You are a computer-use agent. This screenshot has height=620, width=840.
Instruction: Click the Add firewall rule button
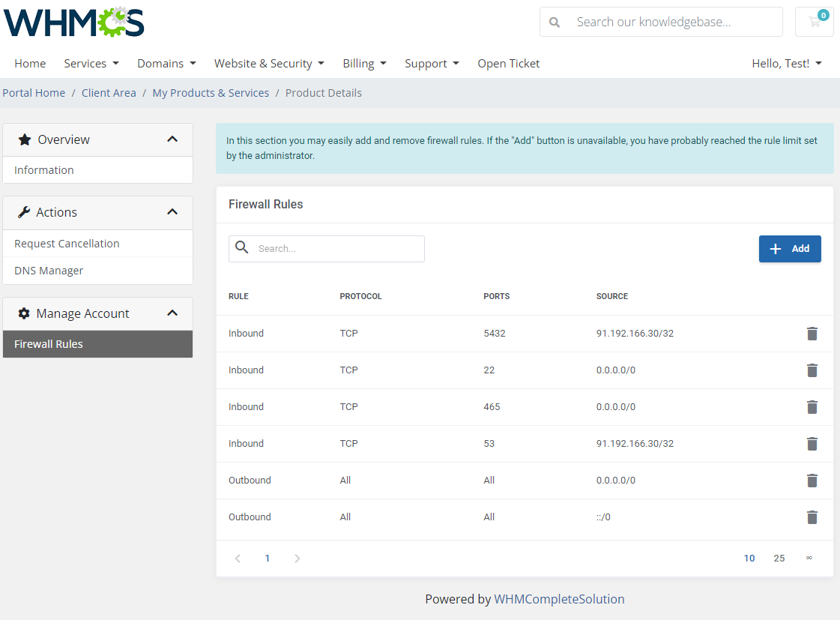coord(790,249)
